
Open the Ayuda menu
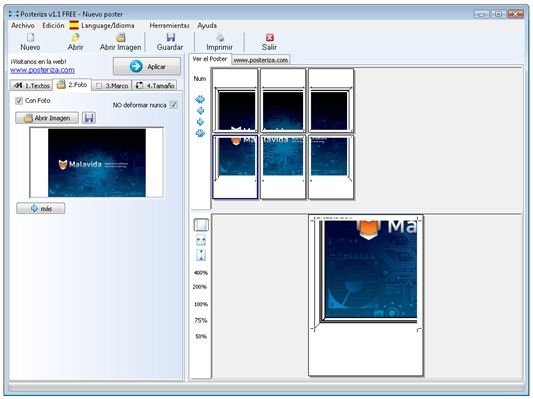(207, 25)
